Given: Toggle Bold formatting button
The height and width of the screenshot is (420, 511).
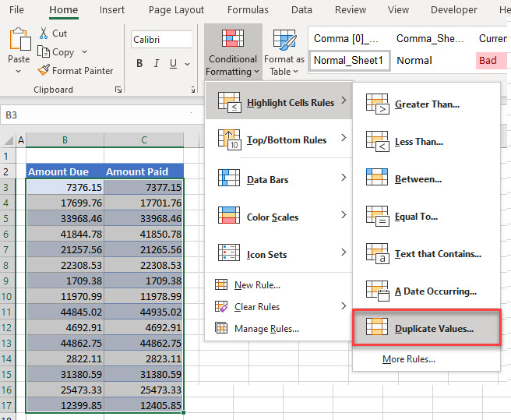Looking at the screenshot, I should pyautogui.click(x=140, y=64).
